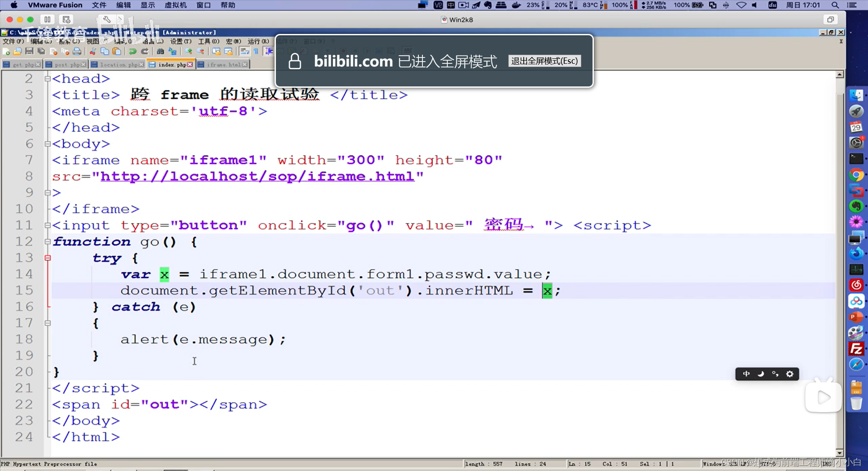Open VMware settings wrench icon
The image size is (868, 471).
107,19
